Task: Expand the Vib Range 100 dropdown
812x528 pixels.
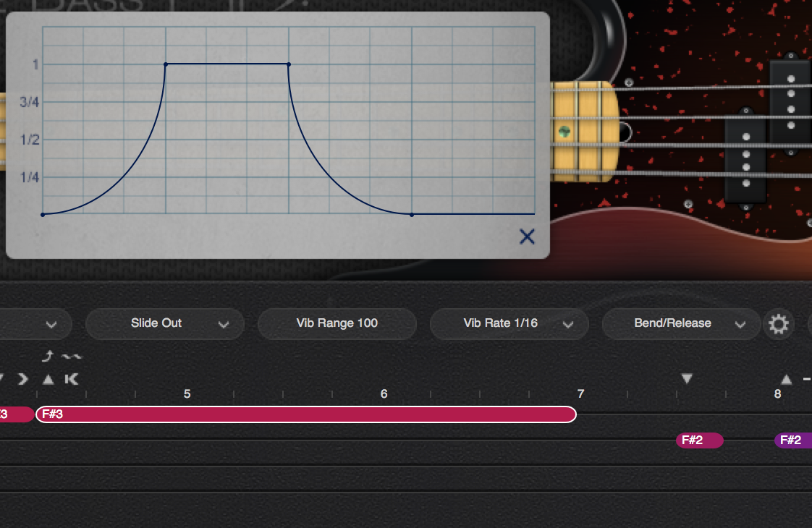Action: click(337, 324)
